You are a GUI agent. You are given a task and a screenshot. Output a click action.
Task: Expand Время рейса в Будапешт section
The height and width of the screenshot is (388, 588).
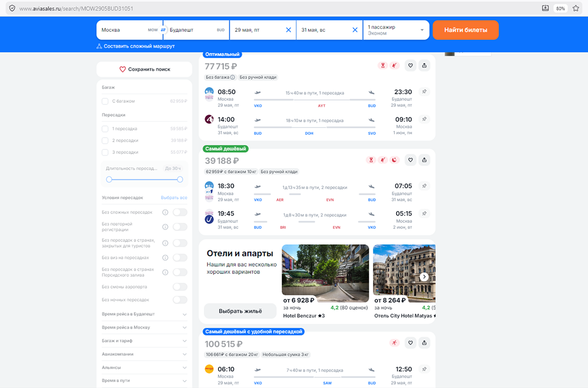pyautogui.click(x=144, y=314)
